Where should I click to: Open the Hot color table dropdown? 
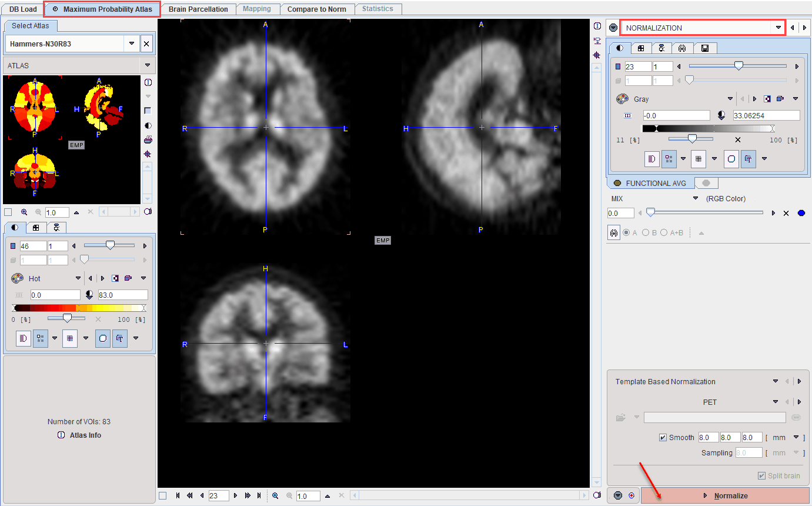78,278
